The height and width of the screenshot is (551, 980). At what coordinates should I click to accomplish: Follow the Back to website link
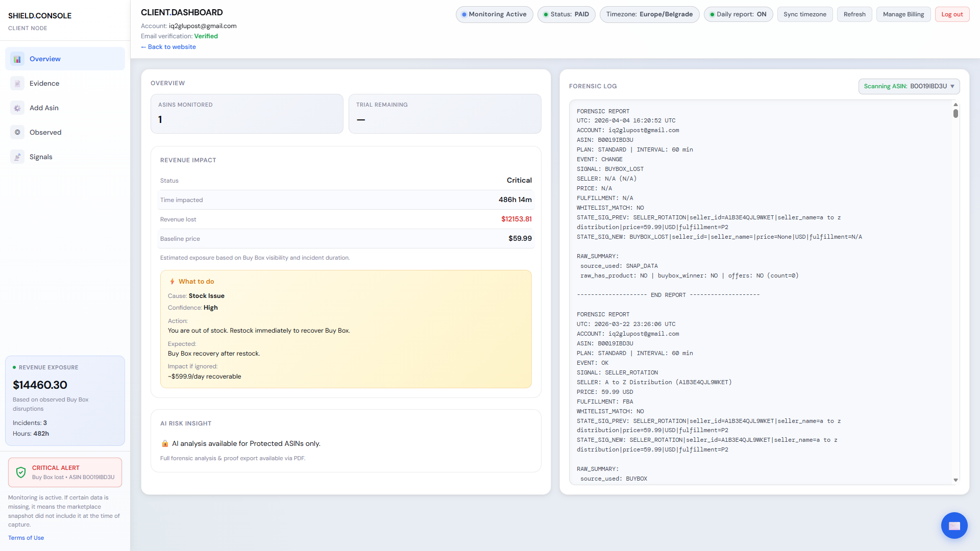pos(168,47)
